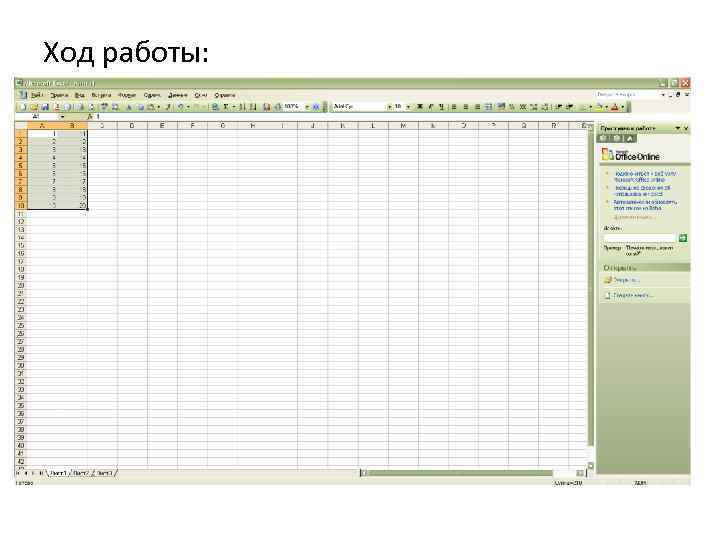Open the Вид menu

point(79,95)
